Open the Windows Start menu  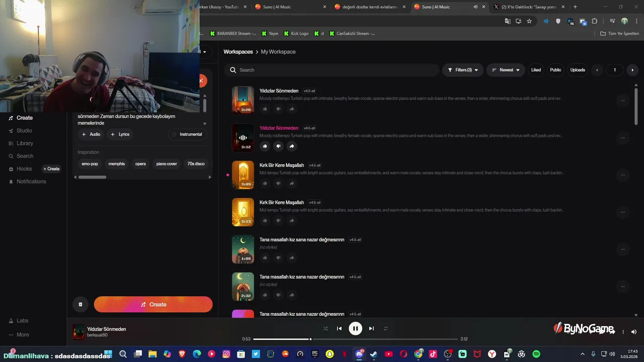tap(108, 354)
